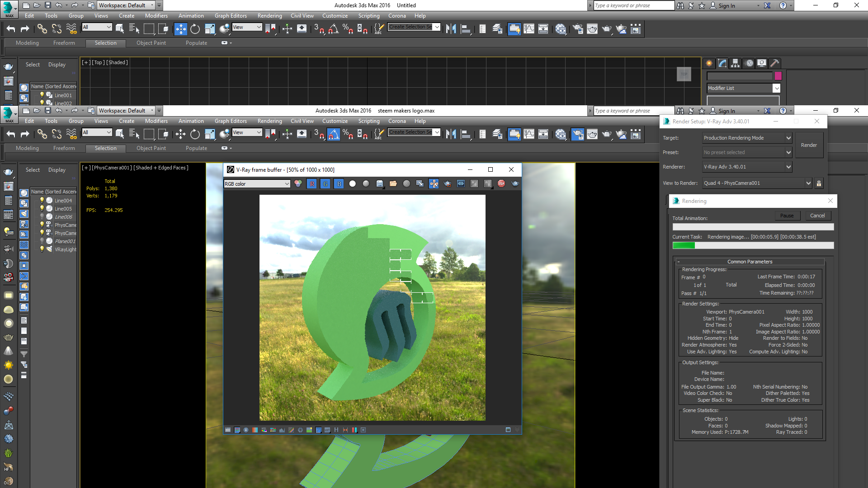Screen dimensions: 868x488
Task: Click the Total Animation progress bar
Action: click(x=753, y=227)
